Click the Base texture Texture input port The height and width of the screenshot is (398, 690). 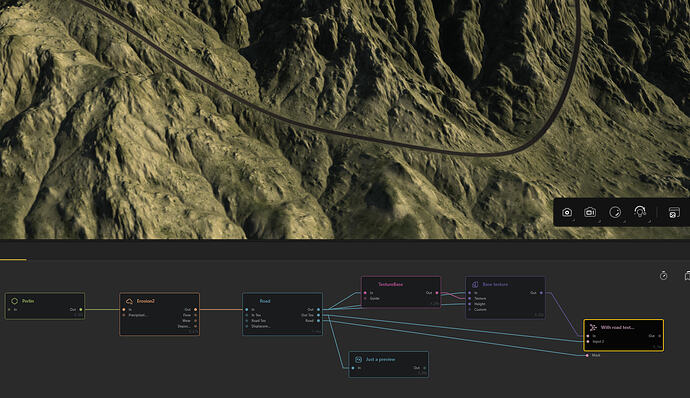point(470,298)
